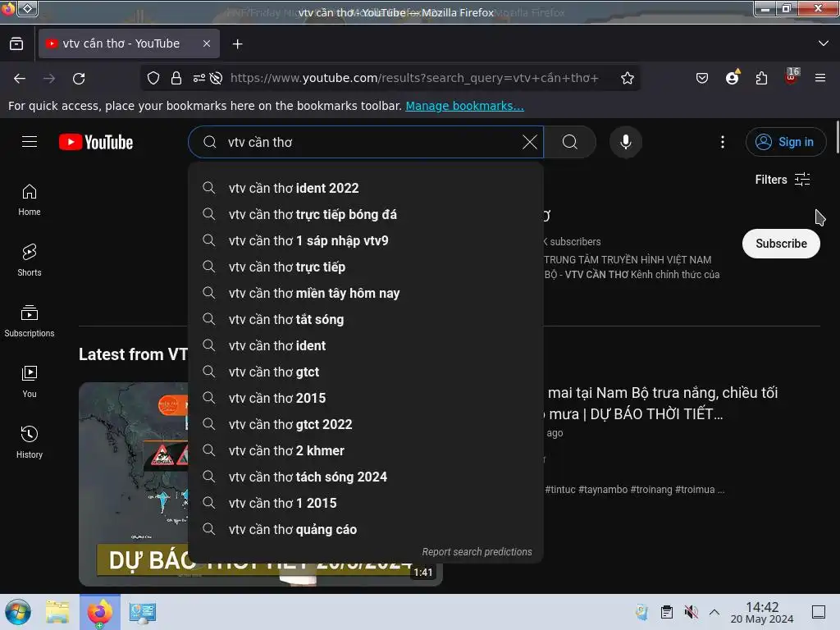
Task: Open the Windows Start button
Action: pos(18,612)
